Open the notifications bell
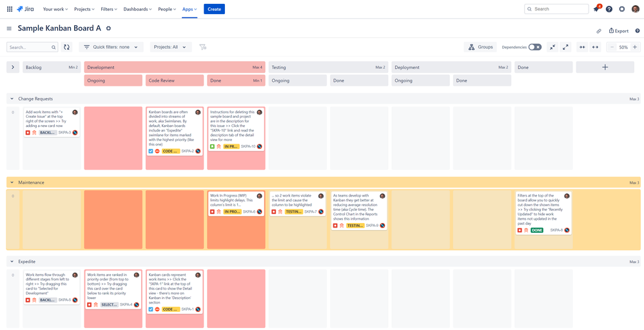 tap(596, 9)
